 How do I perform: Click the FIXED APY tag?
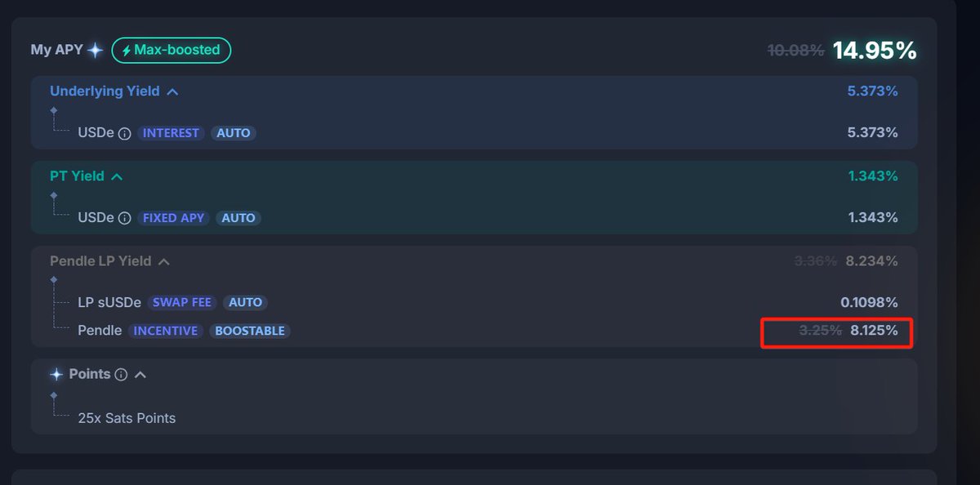tap(174, 218)
